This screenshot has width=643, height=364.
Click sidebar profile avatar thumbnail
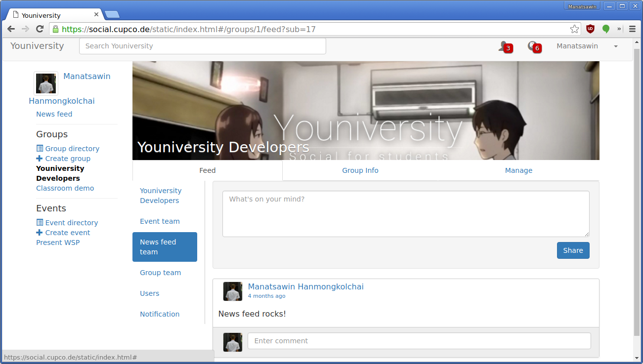[x=46, y=83]
